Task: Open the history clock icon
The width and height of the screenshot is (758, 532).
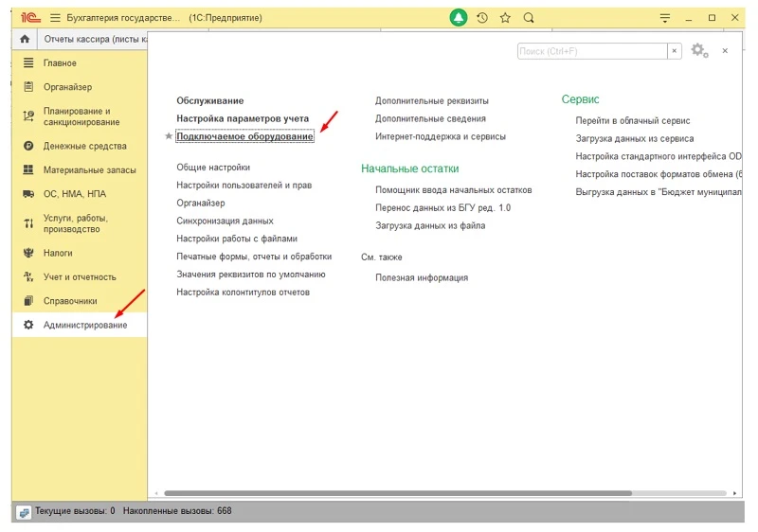Action: [482, 17]
